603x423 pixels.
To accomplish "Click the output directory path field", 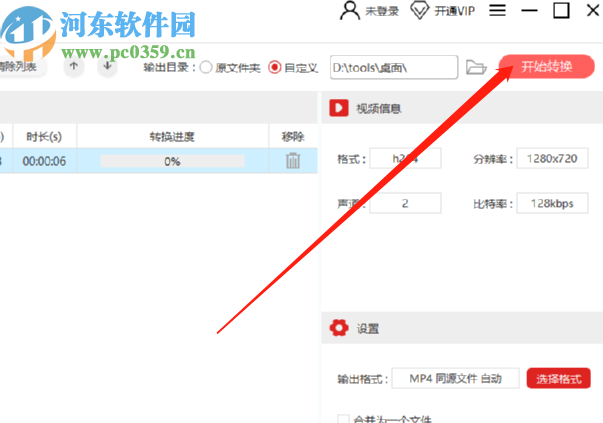I will tap(394, 68).
